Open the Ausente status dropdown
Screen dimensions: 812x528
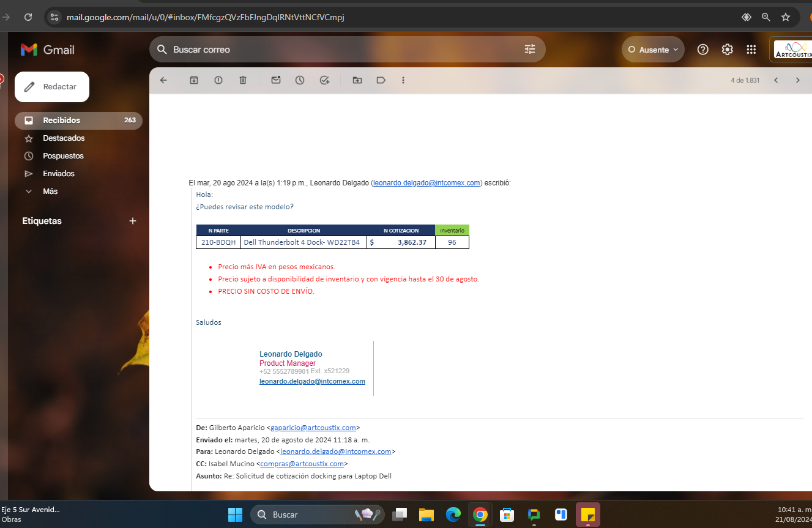coord(653,50)
